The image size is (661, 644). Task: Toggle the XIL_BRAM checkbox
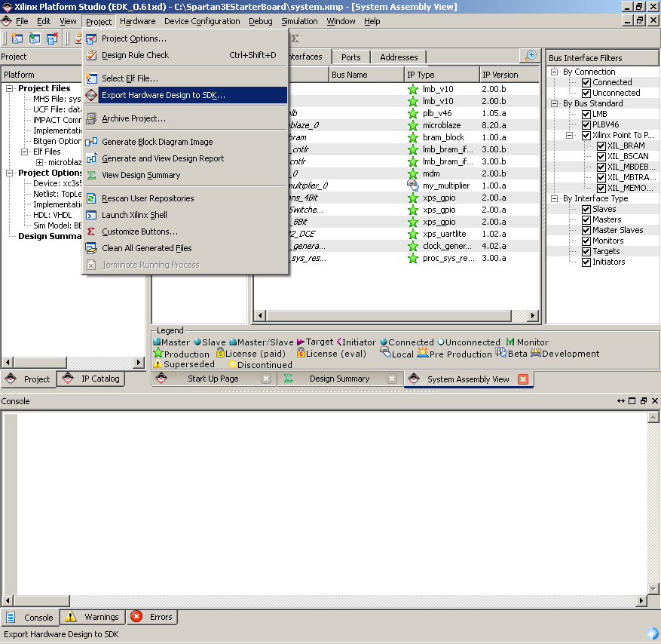click(601, 146)
